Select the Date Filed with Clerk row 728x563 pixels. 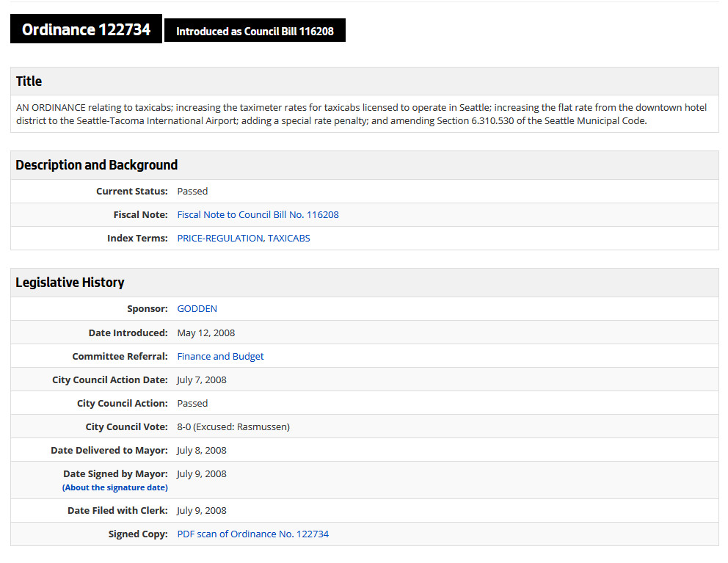(365, 510)
